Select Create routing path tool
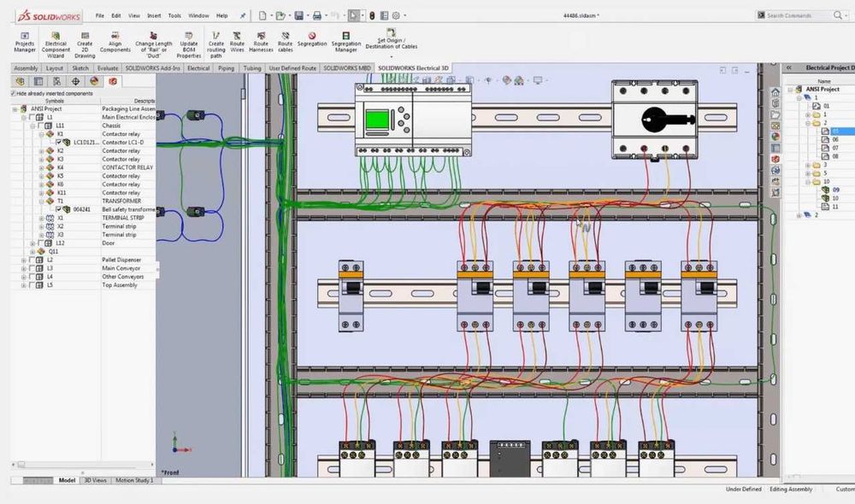The height and width of the screenshot is (504, 855). coord(216,44)
